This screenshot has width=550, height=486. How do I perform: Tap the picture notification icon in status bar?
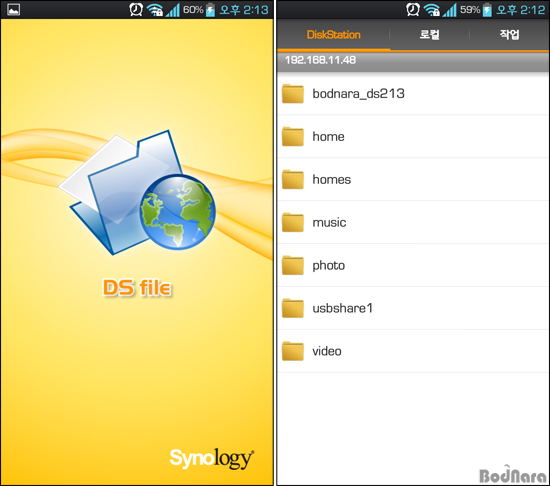[13, 9]
